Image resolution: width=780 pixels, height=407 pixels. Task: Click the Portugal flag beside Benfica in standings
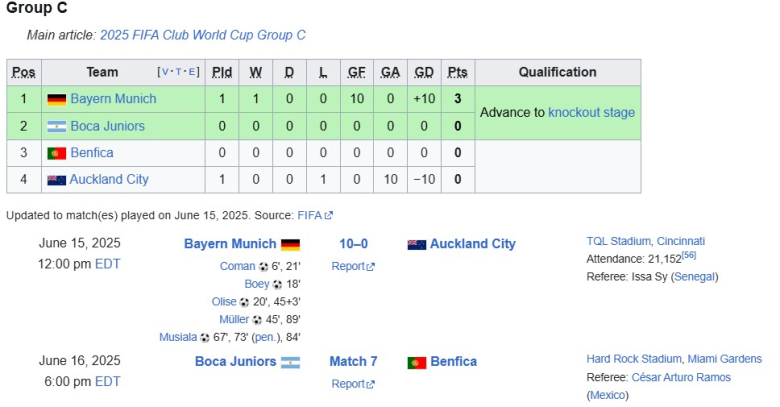56,153
